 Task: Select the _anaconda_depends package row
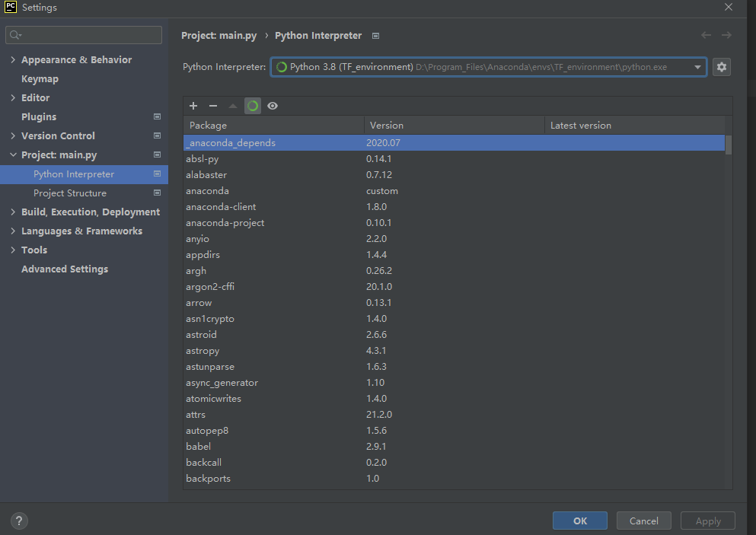455,142
